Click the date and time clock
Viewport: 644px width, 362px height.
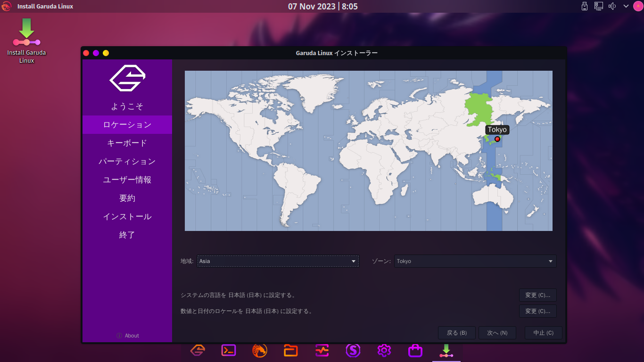tap(323, 7)
